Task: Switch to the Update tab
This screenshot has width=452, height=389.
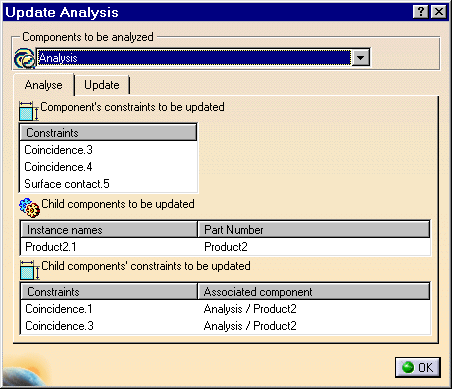Action: 102,85
